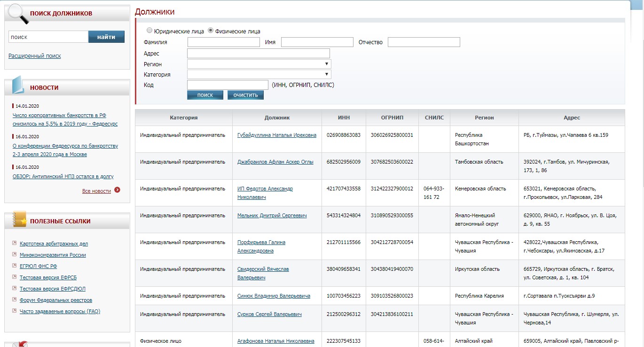Click external link icon beside ЕГРЮЛ ФНС РФ

15,266
